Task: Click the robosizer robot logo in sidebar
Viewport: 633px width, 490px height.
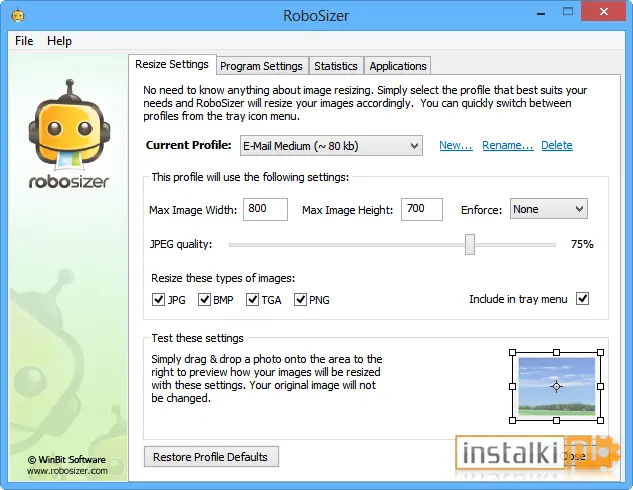Action: (69, 134)
